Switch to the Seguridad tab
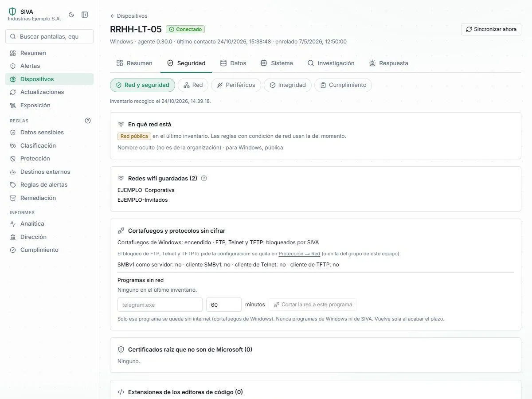 [x=186, y=63]
